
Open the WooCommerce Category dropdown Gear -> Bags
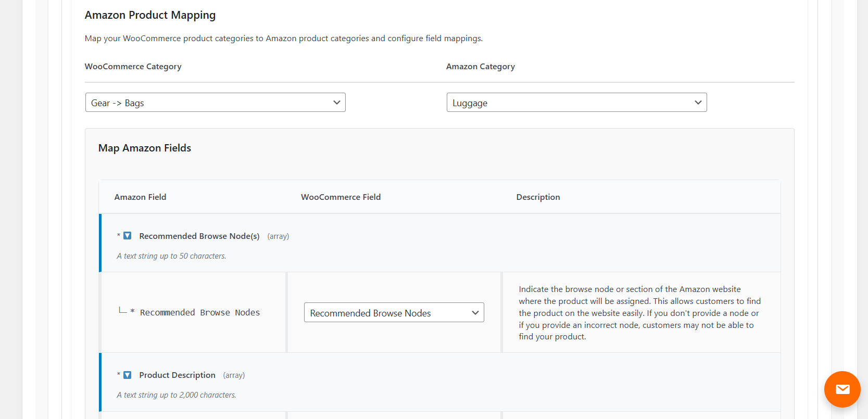pyautogui.click(x=216, y=103)
